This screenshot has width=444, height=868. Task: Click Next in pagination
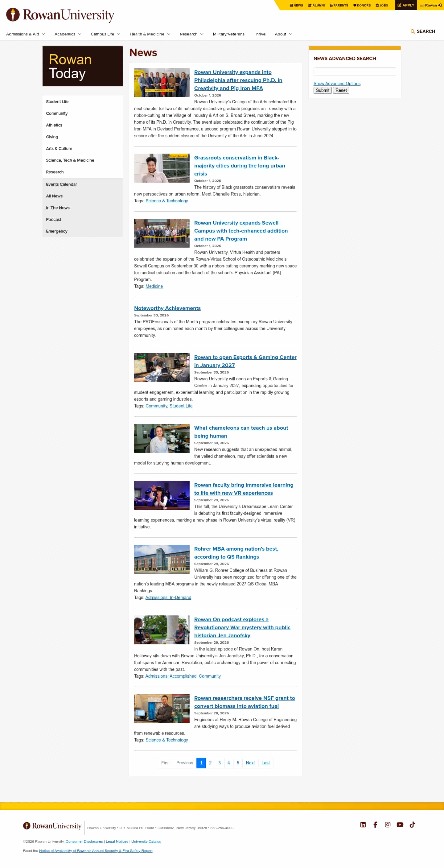click(x=250, y=763)
